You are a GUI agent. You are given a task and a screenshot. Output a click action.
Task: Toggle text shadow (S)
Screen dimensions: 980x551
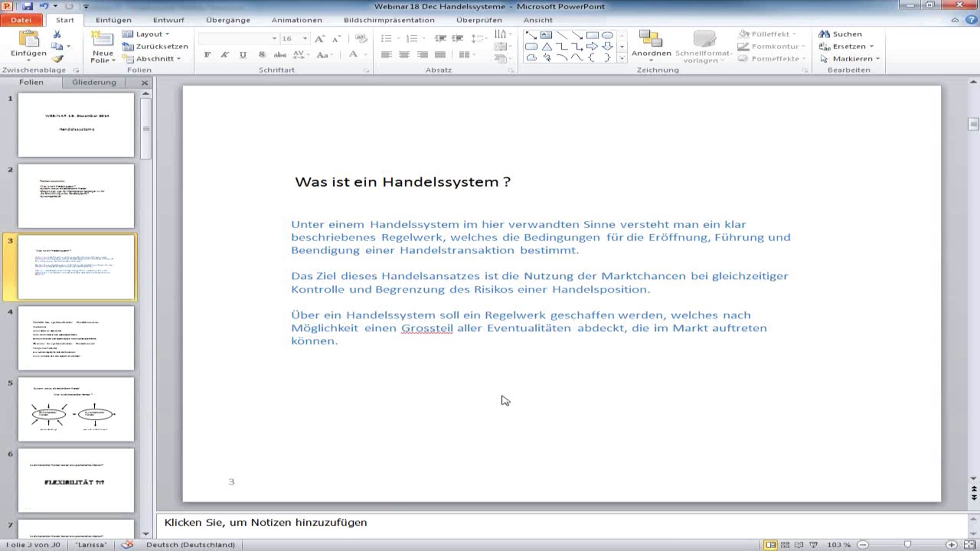(262, 55)
